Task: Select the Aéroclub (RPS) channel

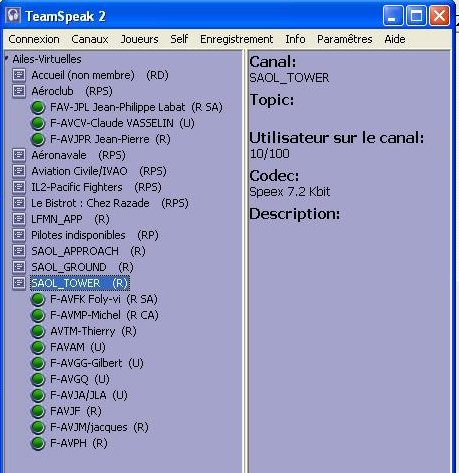Action: point(72,91)
